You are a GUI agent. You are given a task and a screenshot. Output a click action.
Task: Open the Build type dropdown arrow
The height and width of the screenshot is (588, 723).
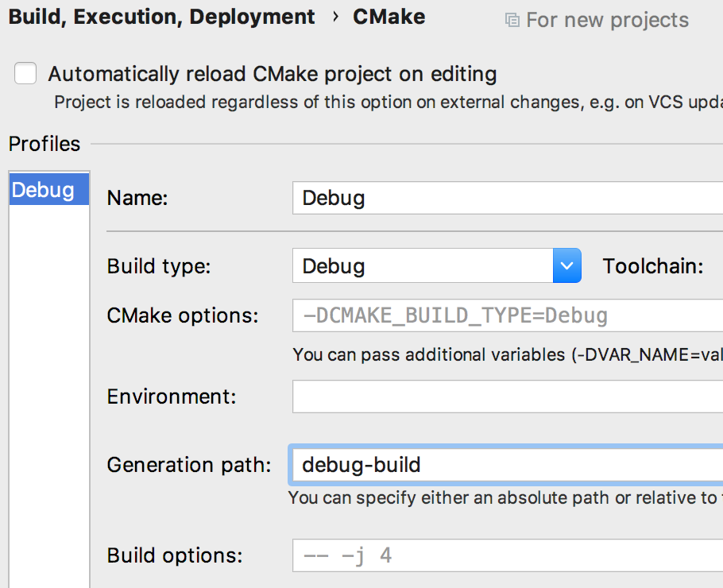coord(566,266)
